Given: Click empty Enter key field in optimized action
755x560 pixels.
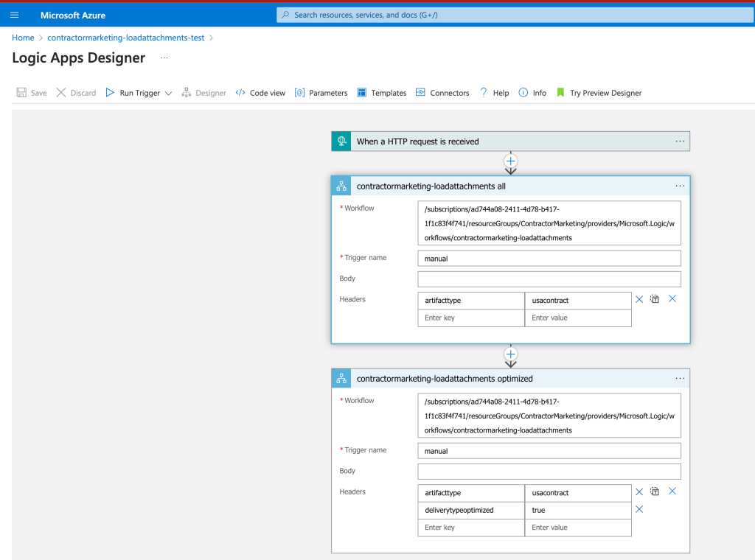Looking at the screenshot, I should point(471,528).
